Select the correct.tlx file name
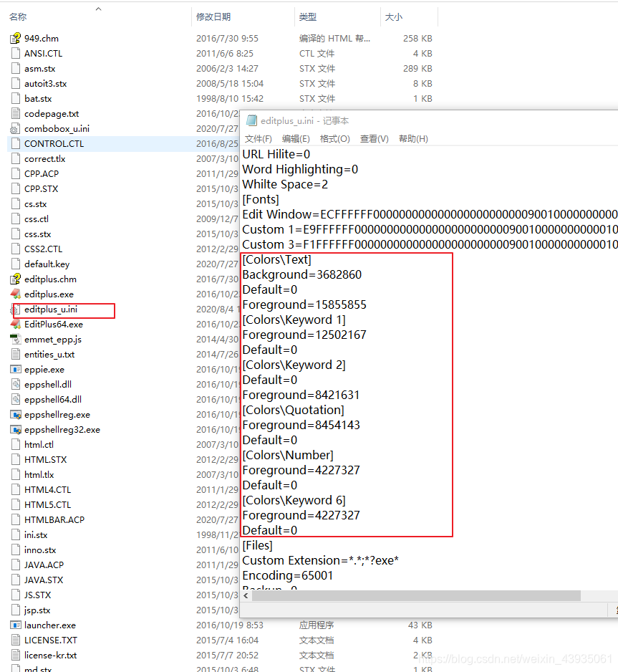The image size is (618, 672). [x=44, y=159]
